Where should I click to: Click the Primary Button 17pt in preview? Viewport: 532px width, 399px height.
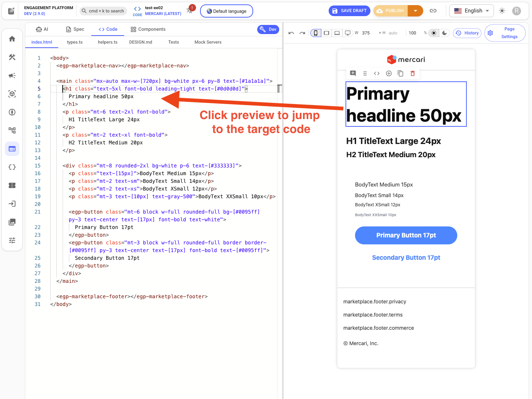pyautogui.click(x=406, y=235)
